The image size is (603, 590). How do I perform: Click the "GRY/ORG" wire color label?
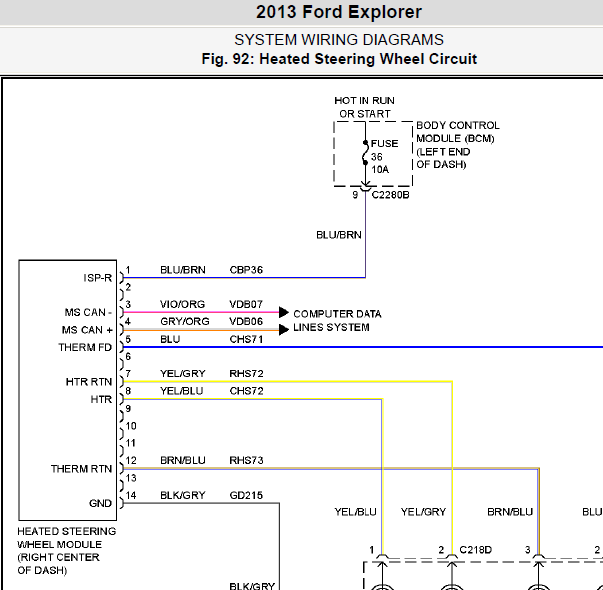[185, 322]
